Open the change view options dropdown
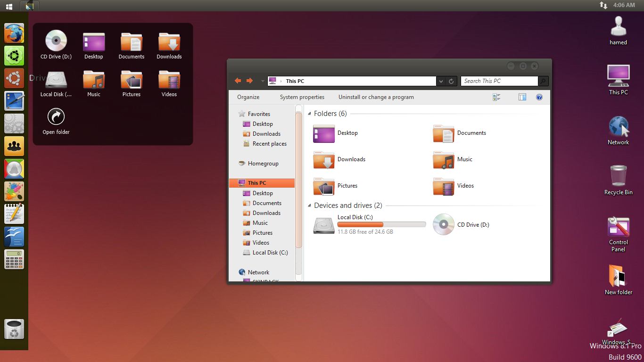Image resolution: width=644 pixels, height=362 pixels. coord(496,97)
